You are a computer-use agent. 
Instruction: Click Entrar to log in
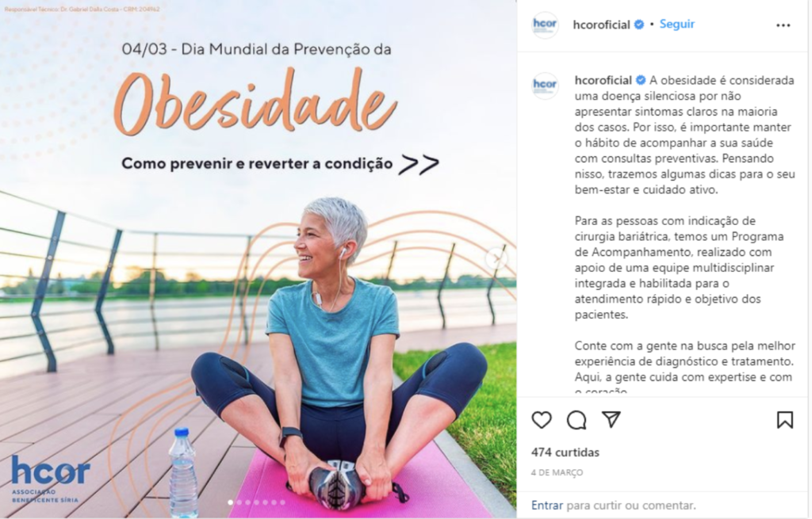(x=547, y=505)
